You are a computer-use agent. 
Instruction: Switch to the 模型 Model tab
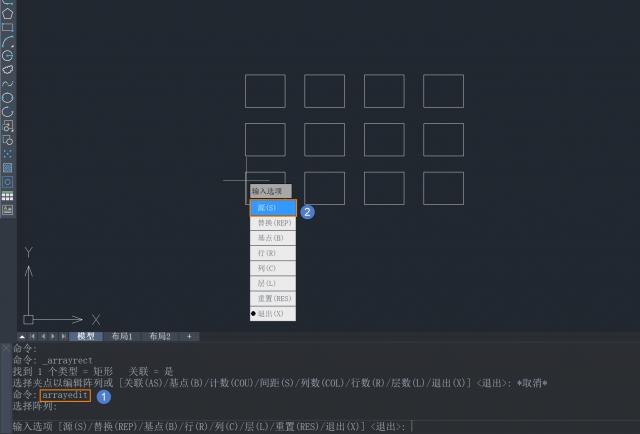(86, 336)
